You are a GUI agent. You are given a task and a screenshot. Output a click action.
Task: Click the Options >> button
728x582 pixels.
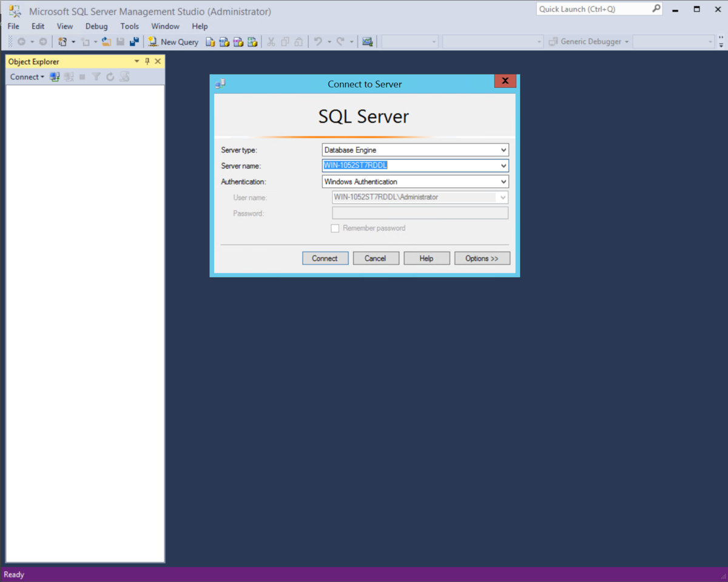[482, 258]
